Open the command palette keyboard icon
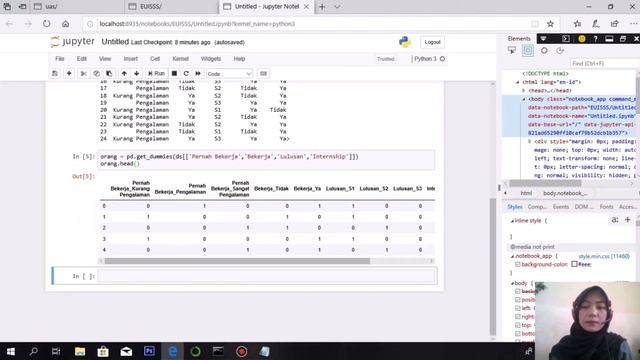This screenshot has width=640, height=360. click(x=263, y=73)
